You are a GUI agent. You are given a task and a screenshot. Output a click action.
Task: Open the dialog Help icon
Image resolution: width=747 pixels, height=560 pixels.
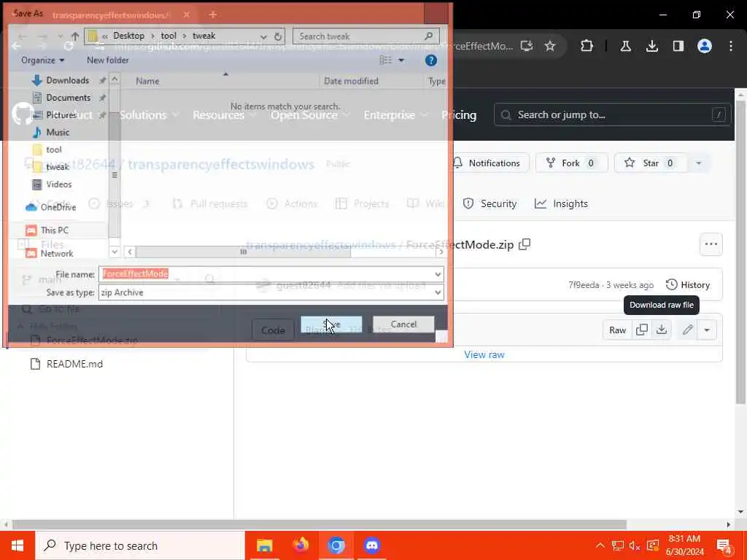(x=430, y=61)
